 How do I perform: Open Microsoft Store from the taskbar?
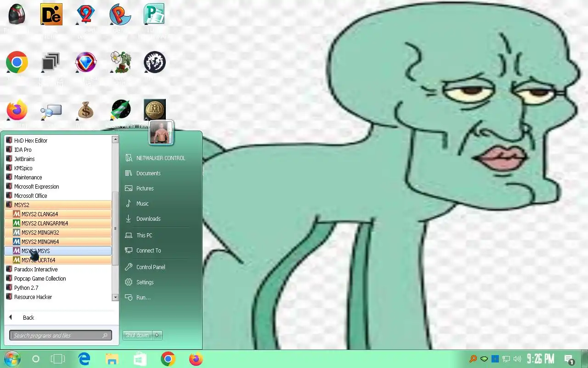[140, 359]
